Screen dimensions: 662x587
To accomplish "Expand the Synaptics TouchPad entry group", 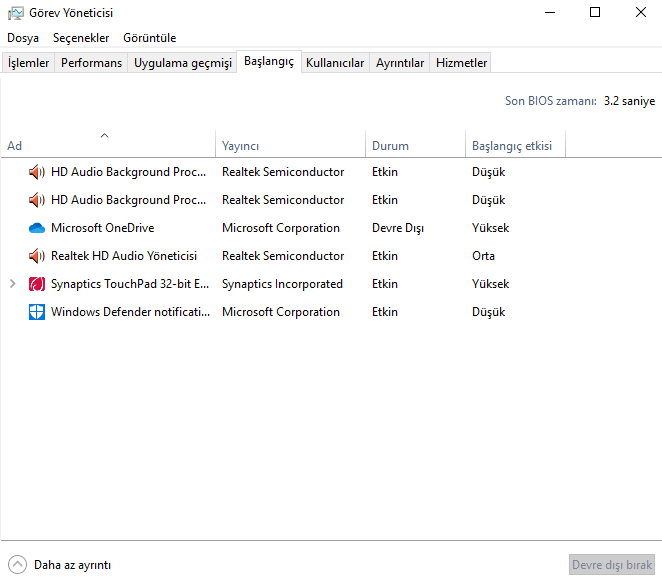I will (x=13, y=284).
